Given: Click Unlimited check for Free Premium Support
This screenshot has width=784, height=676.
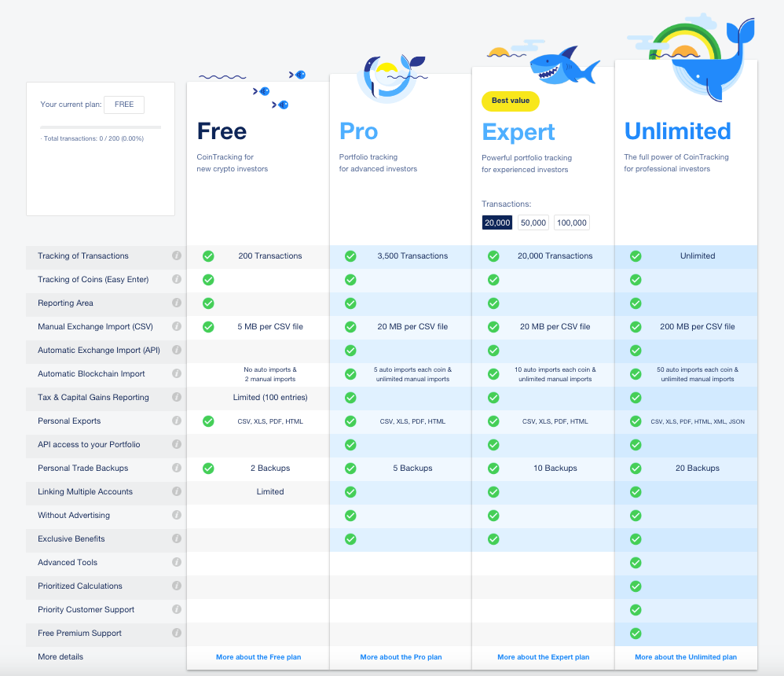Looking at the screenshot, I should coord(636,633).
